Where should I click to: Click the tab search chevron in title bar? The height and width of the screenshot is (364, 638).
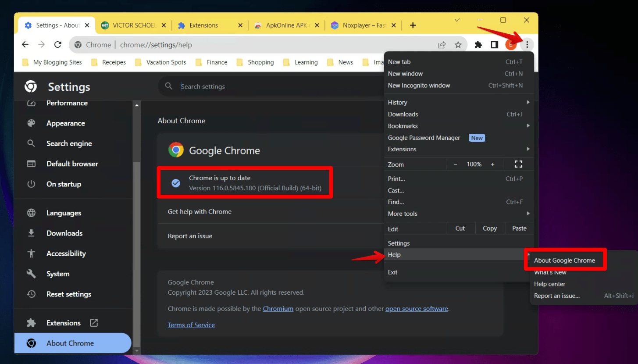(x=457, y=20)
